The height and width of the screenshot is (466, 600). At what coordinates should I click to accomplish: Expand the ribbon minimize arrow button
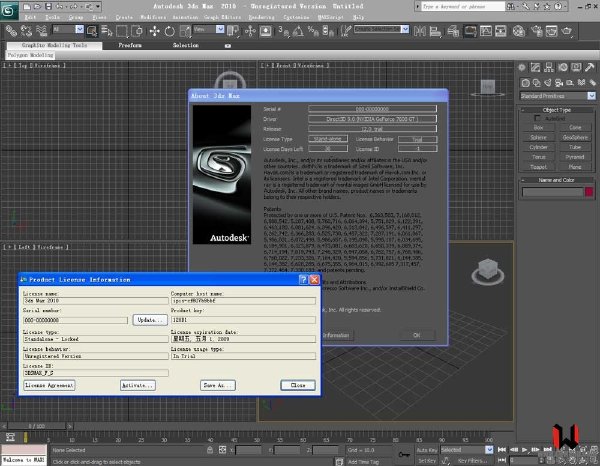pyautogui.click(x=228, y=46)
